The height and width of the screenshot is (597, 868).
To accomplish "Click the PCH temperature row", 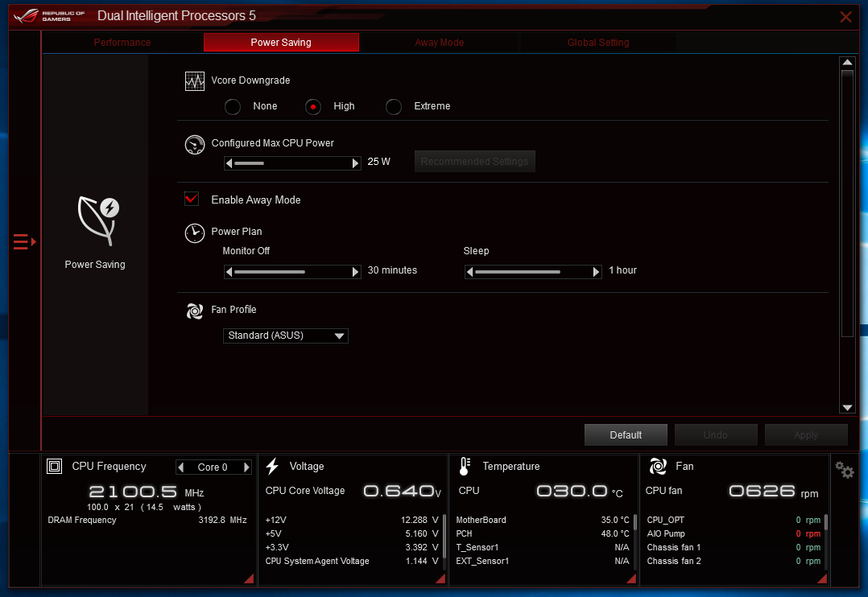I will (543, 534).
